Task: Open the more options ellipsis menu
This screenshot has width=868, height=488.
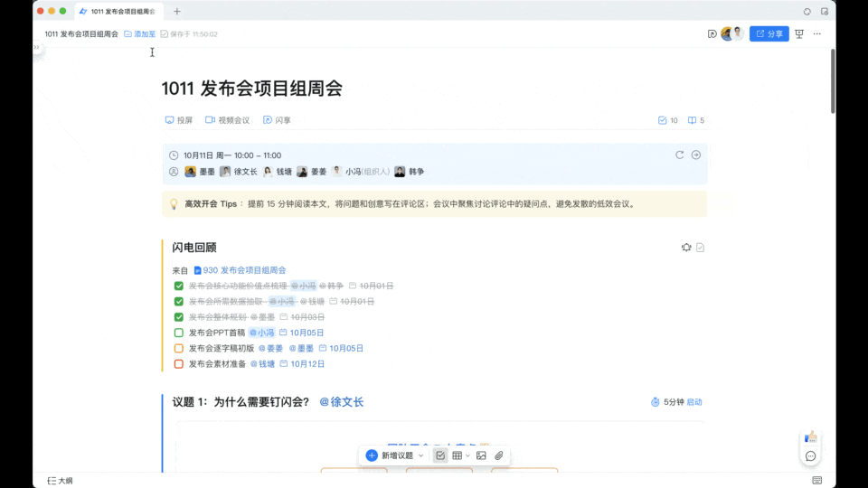Action: point(817,33)
